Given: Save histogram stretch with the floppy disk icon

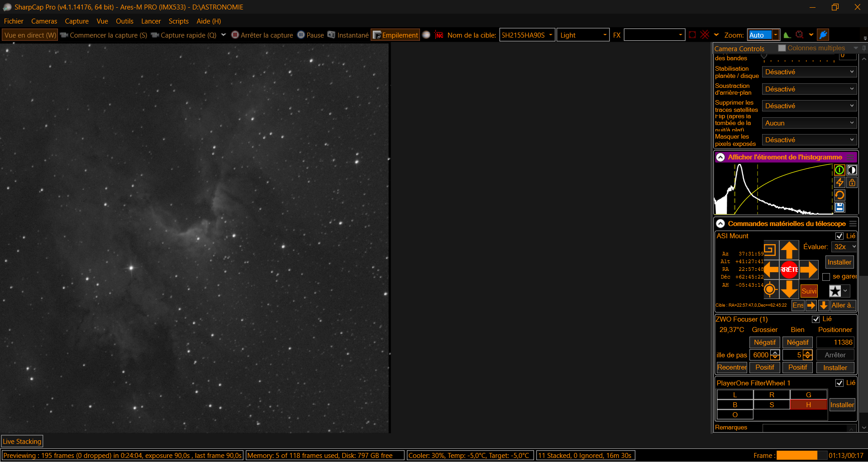Looking at the screenshot, I should (x=839, y=207).
